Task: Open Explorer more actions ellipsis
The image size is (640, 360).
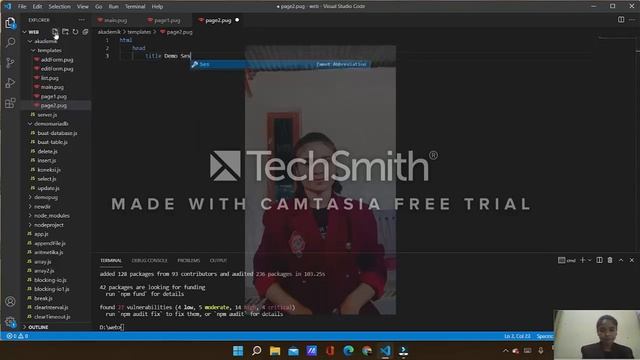Action: tap(82, 20)
